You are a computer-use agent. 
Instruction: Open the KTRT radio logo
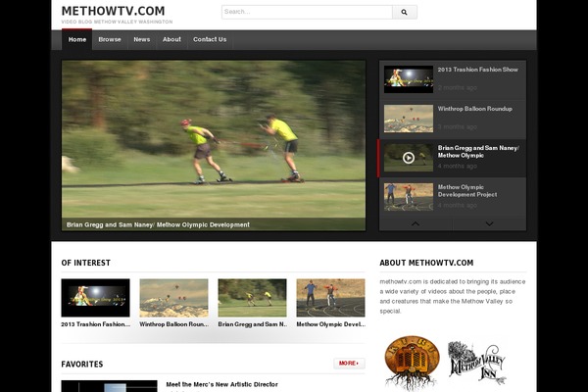[411, 362]
